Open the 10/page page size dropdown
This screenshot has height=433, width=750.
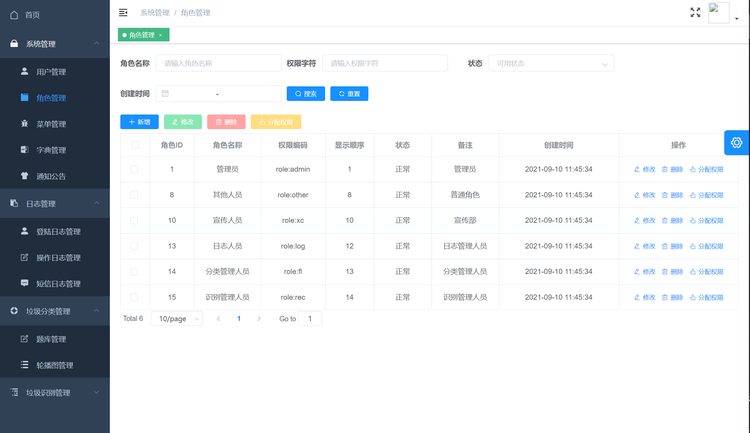[176, 319]
